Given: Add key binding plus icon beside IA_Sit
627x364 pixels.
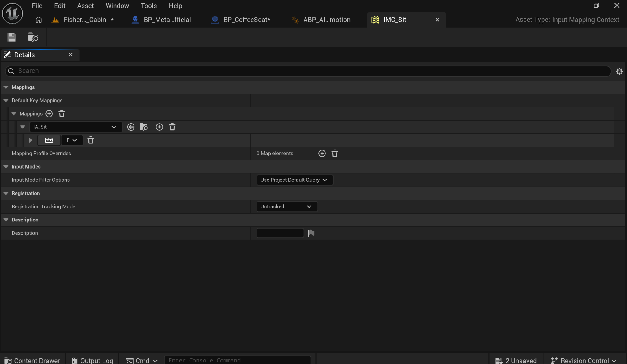Looking at the screenshot, I should [x=159, y=127].
